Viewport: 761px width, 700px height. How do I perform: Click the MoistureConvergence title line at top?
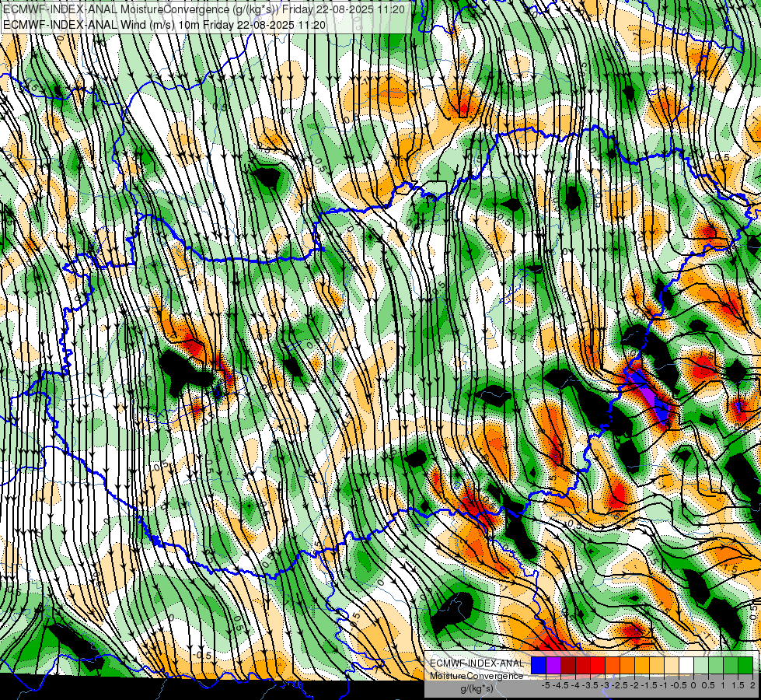[204, 9]
